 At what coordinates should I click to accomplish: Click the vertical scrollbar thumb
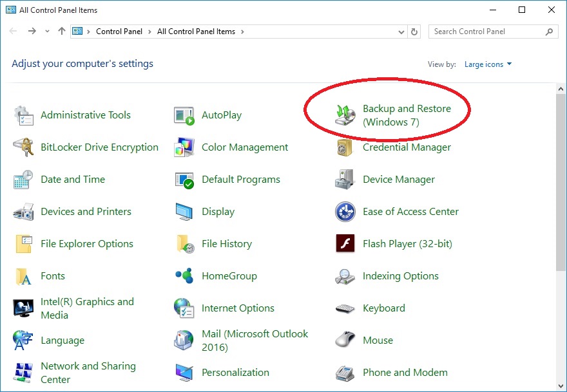[x=561, y=182]
